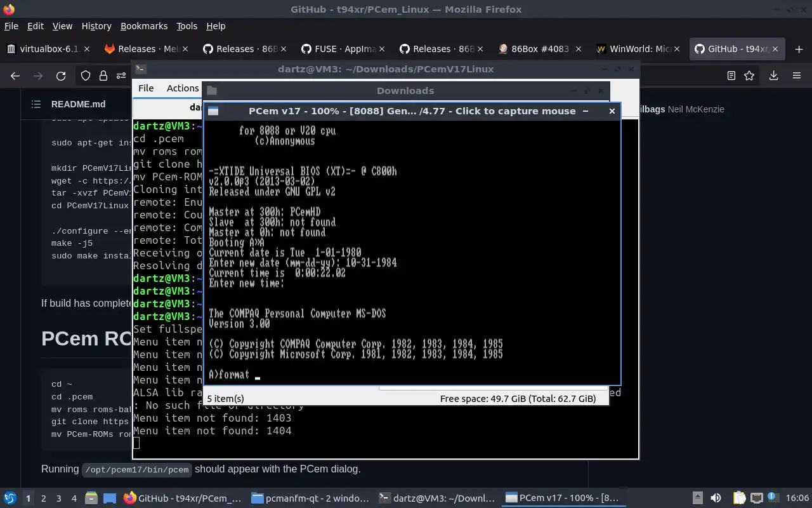Viewport: 812px width, 508px height.
Task: Close the PCem v17 window
Action: pyautogui.click(x=612, y=111)
